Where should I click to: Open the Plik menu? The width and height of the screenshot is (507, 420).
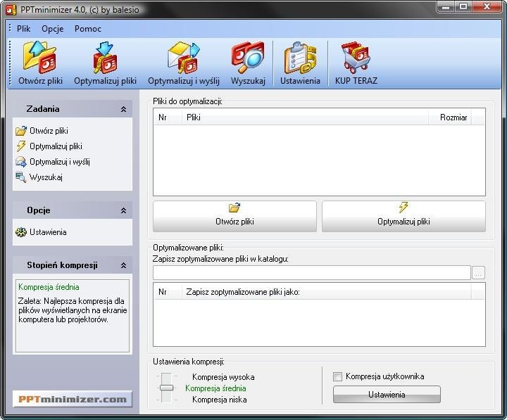click(24, 29)
